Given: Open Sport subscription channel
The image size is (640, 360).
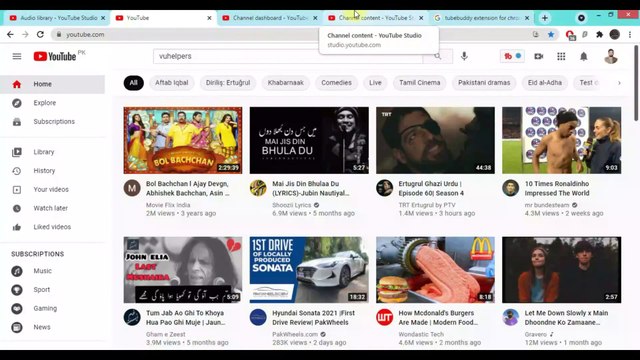Looking at the screenshot, I should point(52,290).
